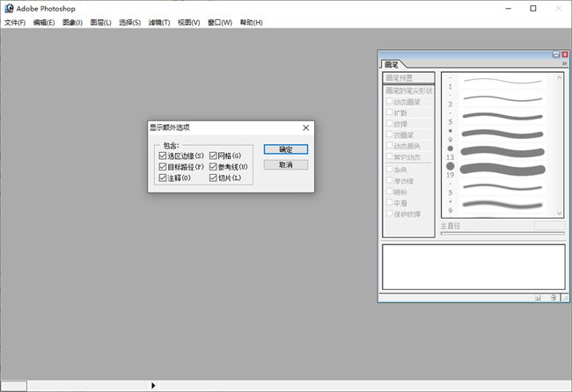
Task: Toggle the 注释(O) checkbox
Action: 163,178
